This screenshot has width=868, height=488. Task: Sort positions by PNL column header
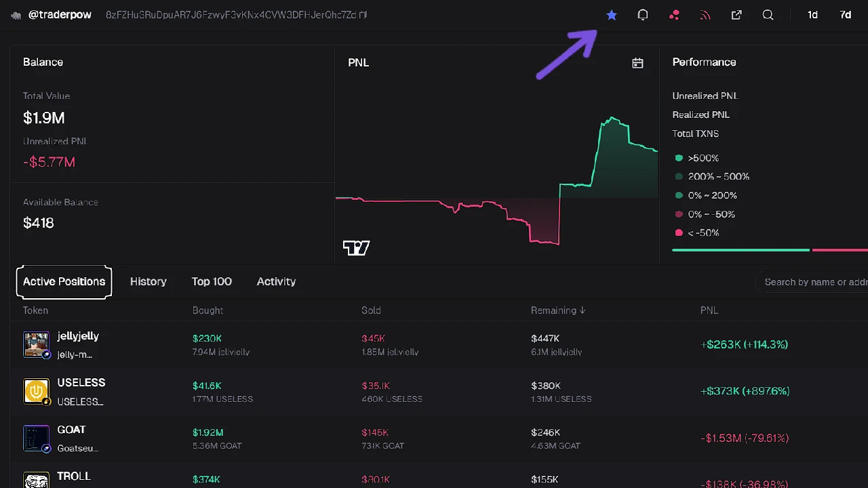[x=709, y=310]
